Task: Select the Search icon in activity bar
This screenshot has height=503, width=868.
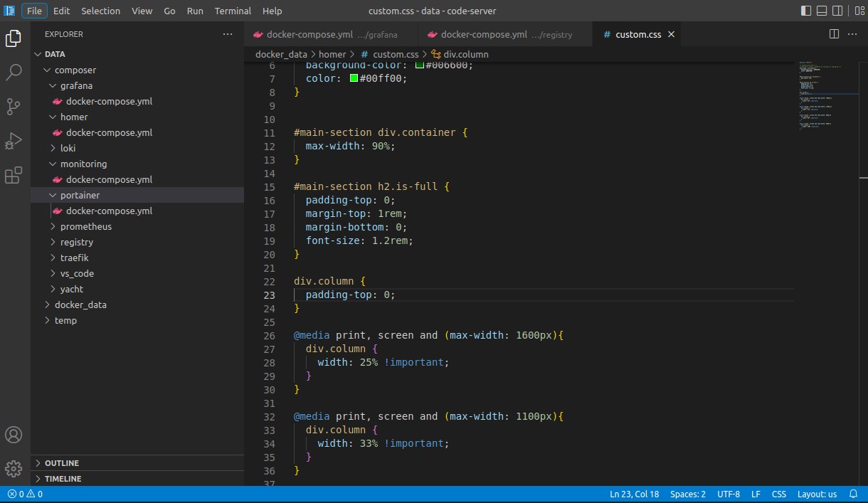Action: click(13, 72)
